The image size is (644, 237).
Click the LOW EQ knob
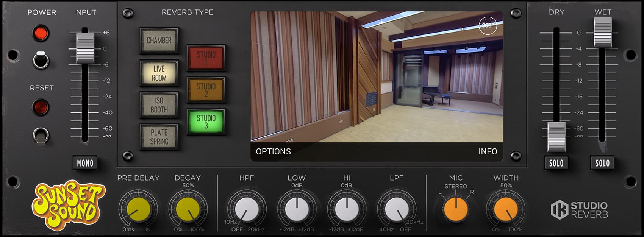[x=297, y=209]
